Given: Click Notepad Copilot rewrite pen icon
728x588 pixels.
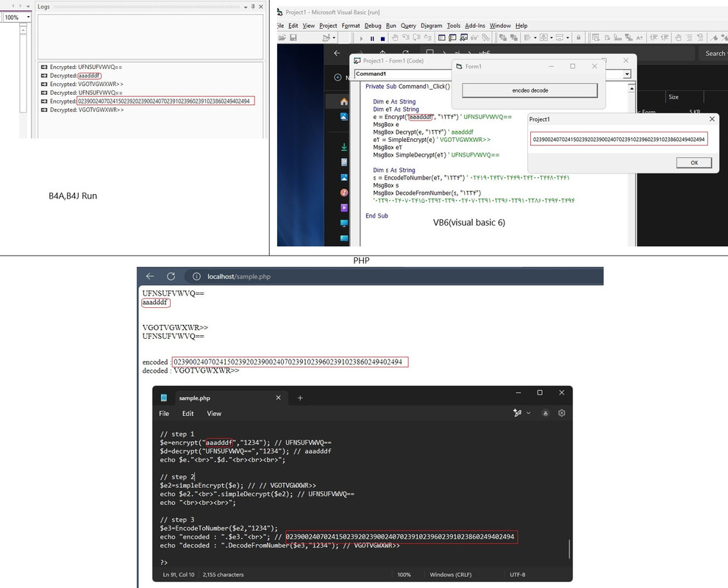Looking at the screenshot, I should pyautogui.click(x=517, y=412).
